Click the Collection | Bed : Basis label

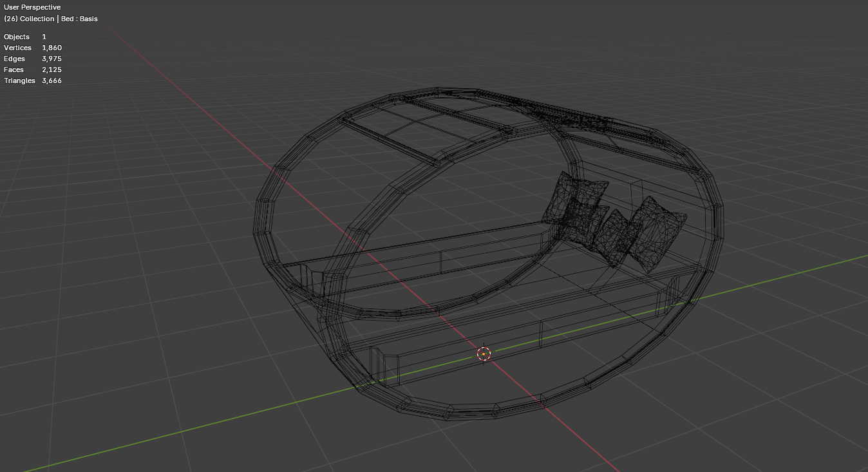[x=51, y=19]
